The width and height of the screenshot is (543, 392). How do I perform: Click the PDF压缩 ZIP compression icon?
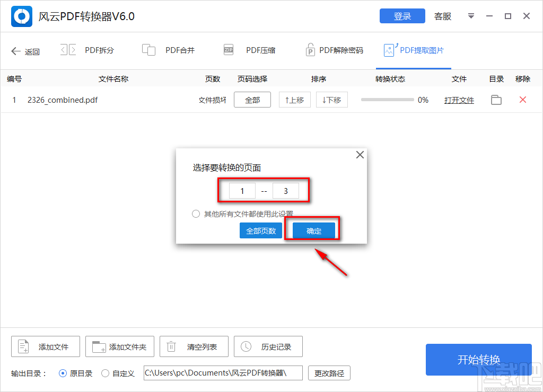click(x=228, y=49)
